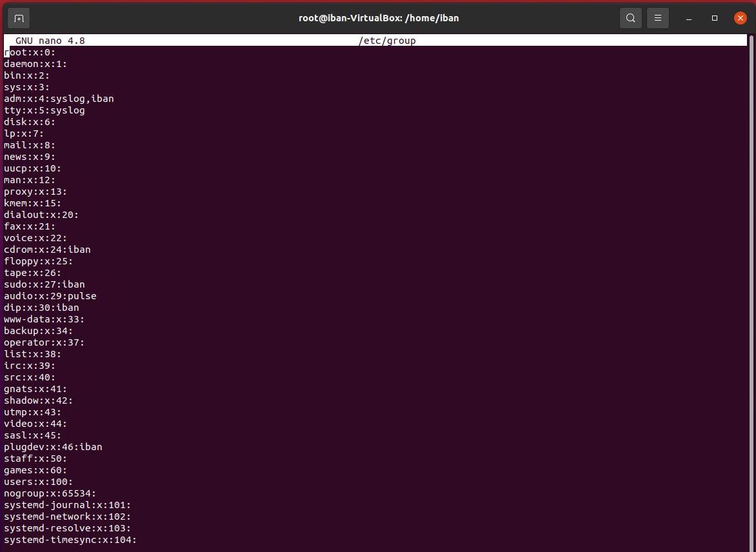Minimize the terminal window
The height and width of the screenshot is (552, 756).
pyautogui.click(x=688, y=18)
